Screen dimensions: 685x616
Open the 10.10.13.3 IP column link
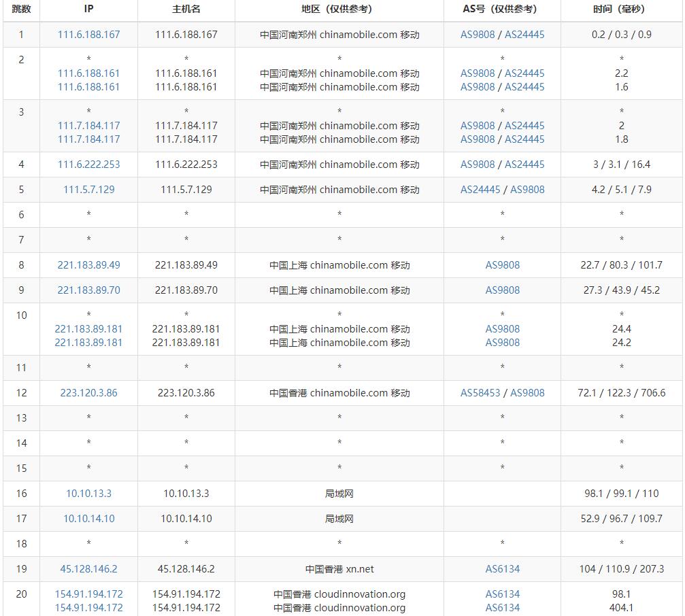click(88, 494)
